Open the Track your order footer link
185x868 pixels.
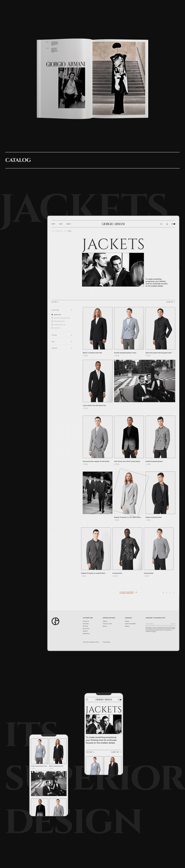coord(107,624)
